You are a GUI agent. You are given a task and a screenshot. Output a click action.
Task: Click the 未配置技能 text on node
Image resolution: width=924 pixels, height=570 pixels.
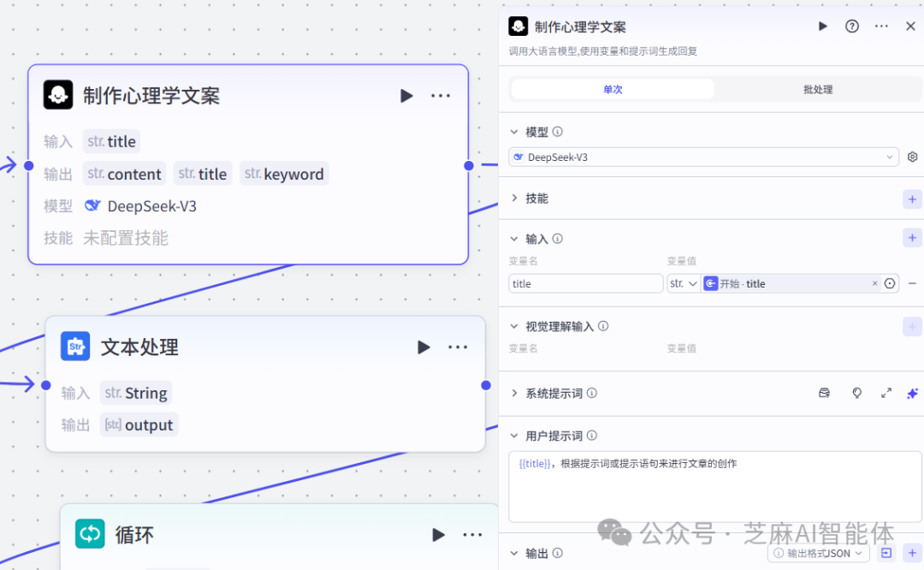click(126, 238)
